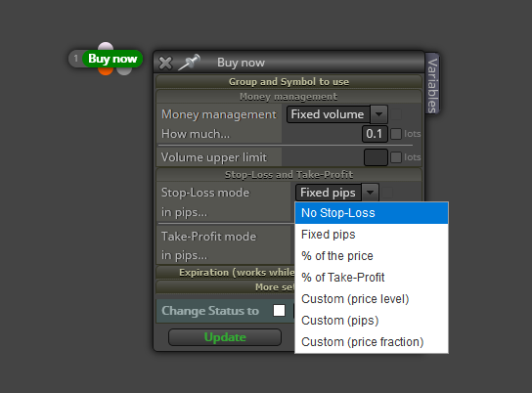The width and height of the screenshot is (532, 393).
Task: Click the Volume upper limit label
Action: pyautogui.click(x=214, y=157)
